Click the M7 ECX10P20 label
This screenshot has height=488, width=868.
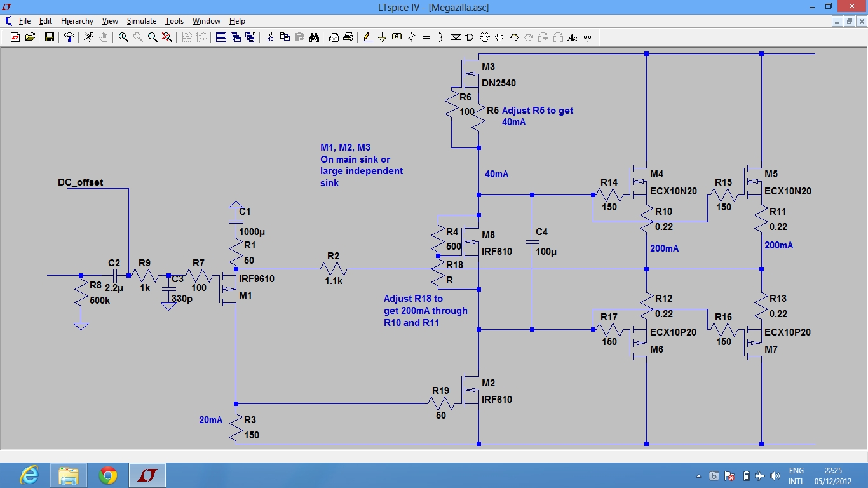[787, 332]
